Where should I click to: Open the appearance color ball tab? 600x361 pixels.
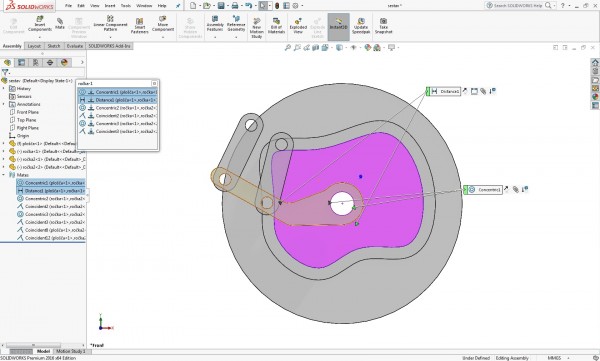[x=64, y=62]
